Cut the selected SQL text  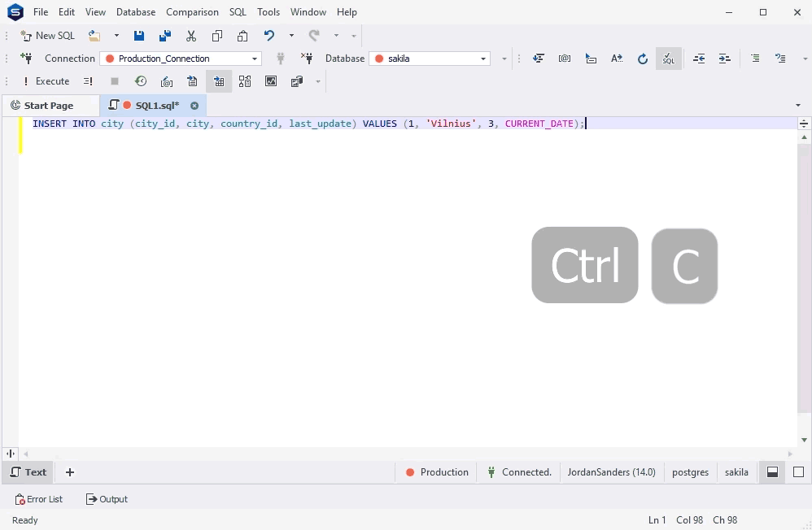tap(191, 35)
